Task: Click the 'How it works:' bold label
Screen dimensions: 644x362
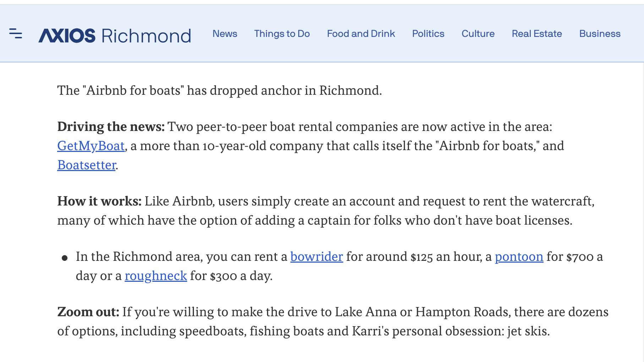Action: click(x=99, y=201)
